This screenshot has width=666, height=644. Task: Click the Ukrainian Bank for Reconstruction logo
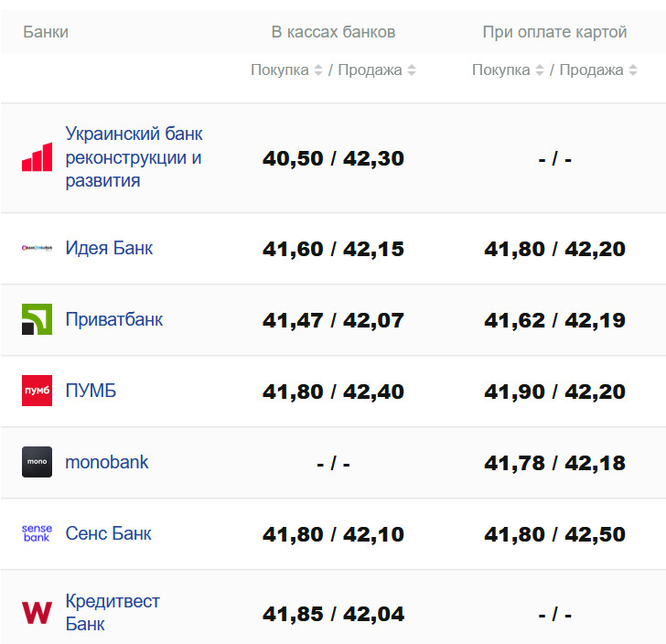[38, 157]
